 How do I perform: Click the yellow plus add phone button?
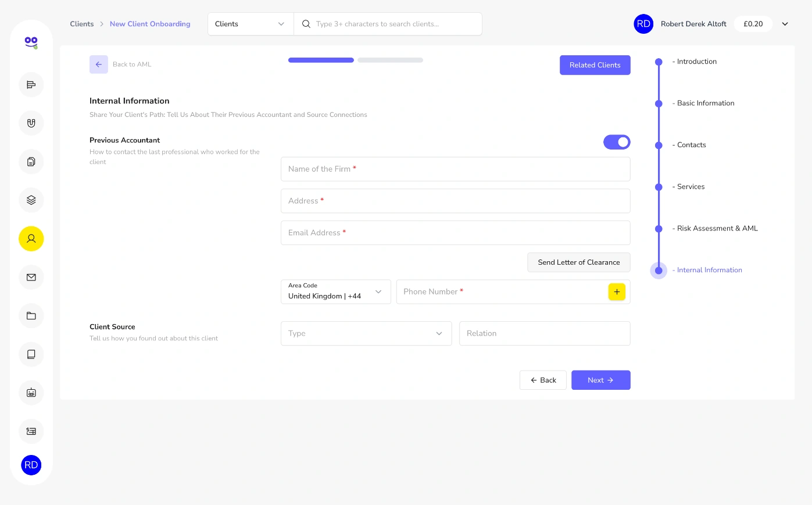point(617,292)
